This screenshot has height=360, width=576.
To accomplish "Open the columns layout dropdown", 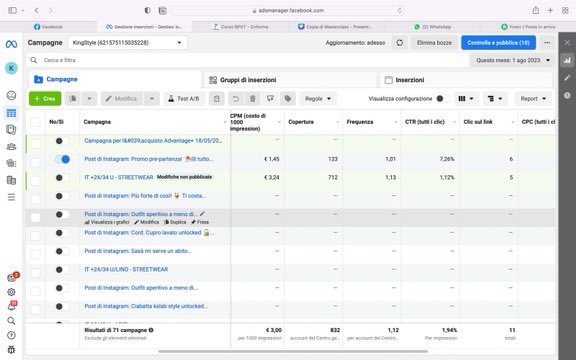I will click(x=466, y=98).
